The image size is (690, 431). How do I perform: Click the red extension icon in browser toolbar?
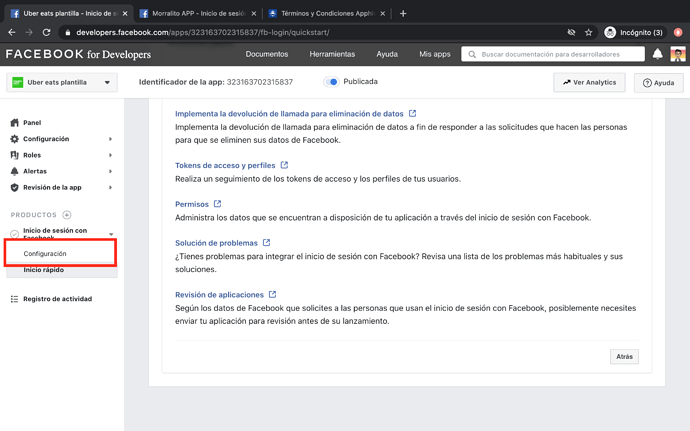point(678,33)
